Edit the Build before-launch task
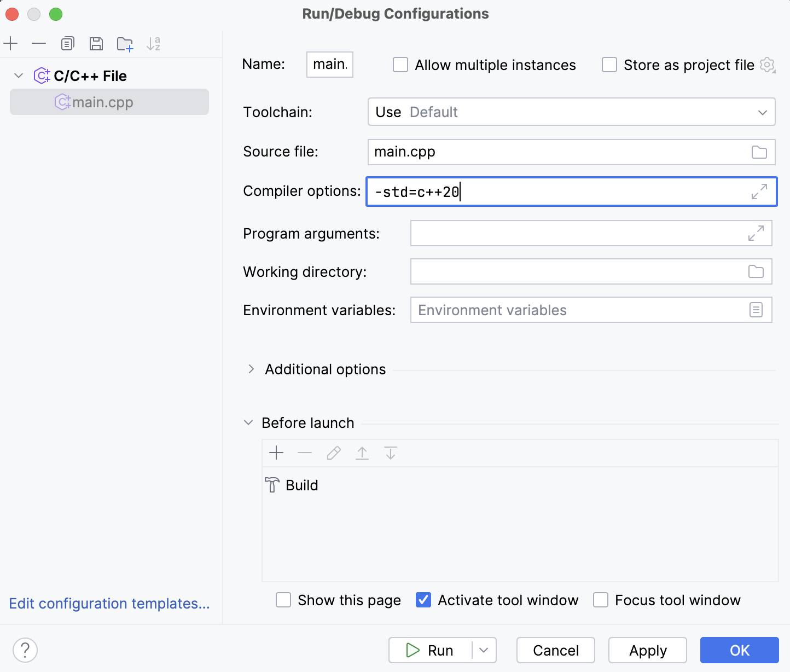The width and height of the screenshot is (790, 672). point(333,453)
